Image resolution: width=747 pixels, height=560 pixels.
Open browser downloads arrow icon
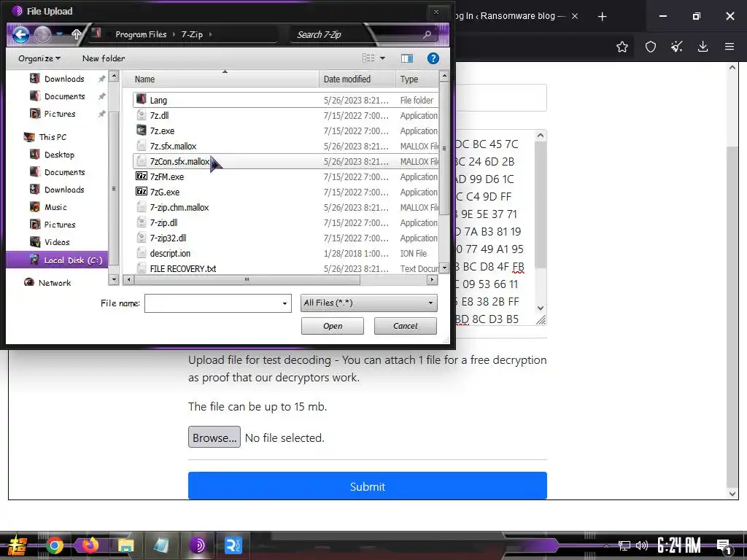point(703,47)
